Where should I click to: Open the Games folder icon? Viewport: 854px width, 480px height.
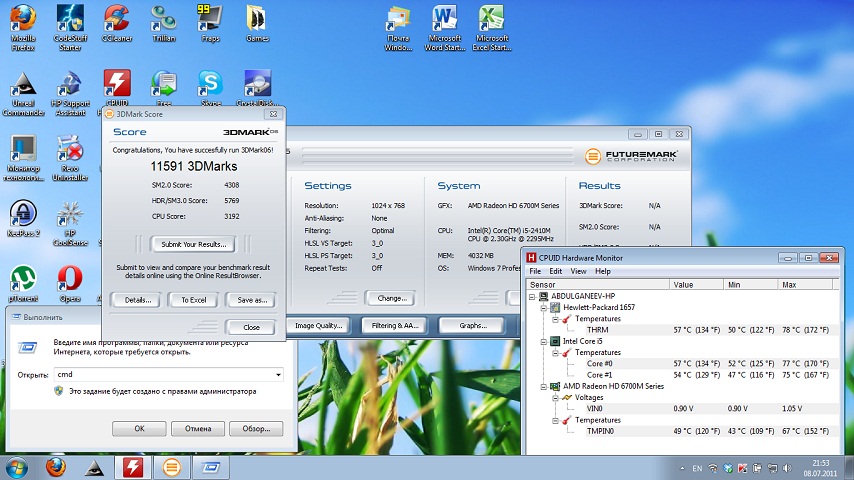pyautogui.click(x=257, y=23)
